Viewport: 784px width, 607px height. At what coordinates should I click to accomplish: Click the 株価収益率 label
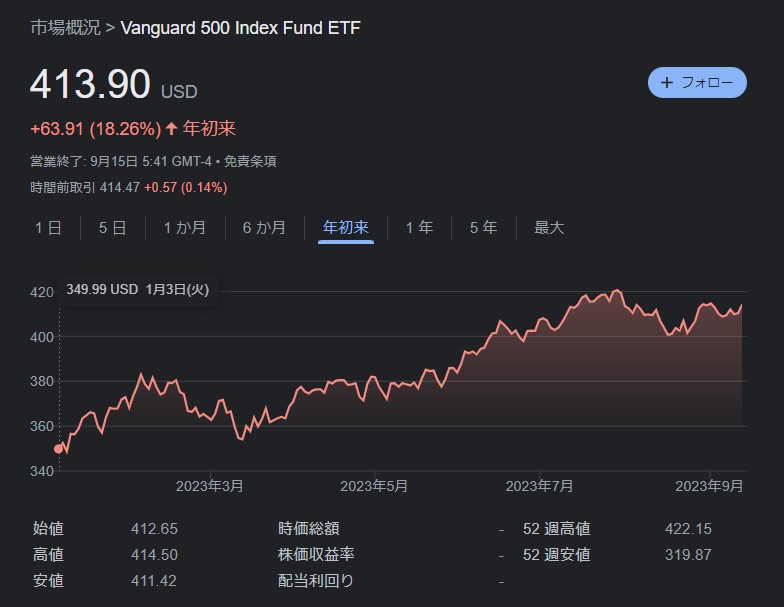316,555
